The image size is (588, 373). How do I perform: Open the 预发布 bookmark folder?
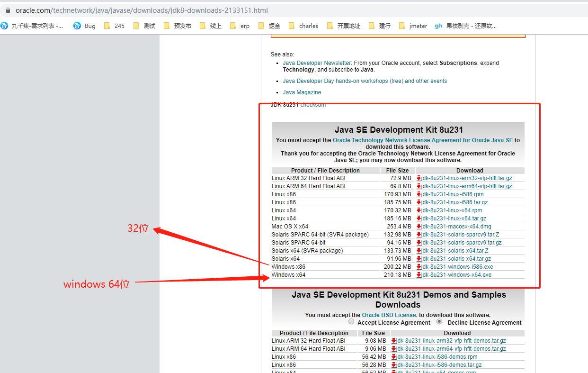pyautogui.click(x=177, y=26)
